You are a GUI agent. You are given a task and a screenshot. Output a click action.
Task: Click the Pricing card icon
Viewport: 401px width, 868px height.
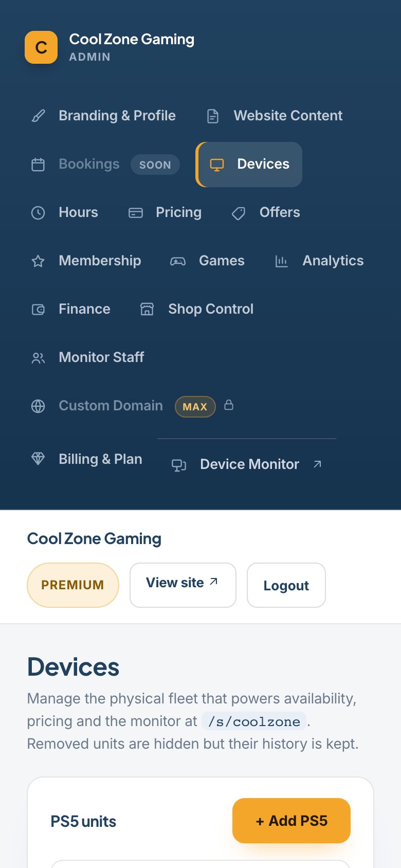click(136, 213)
